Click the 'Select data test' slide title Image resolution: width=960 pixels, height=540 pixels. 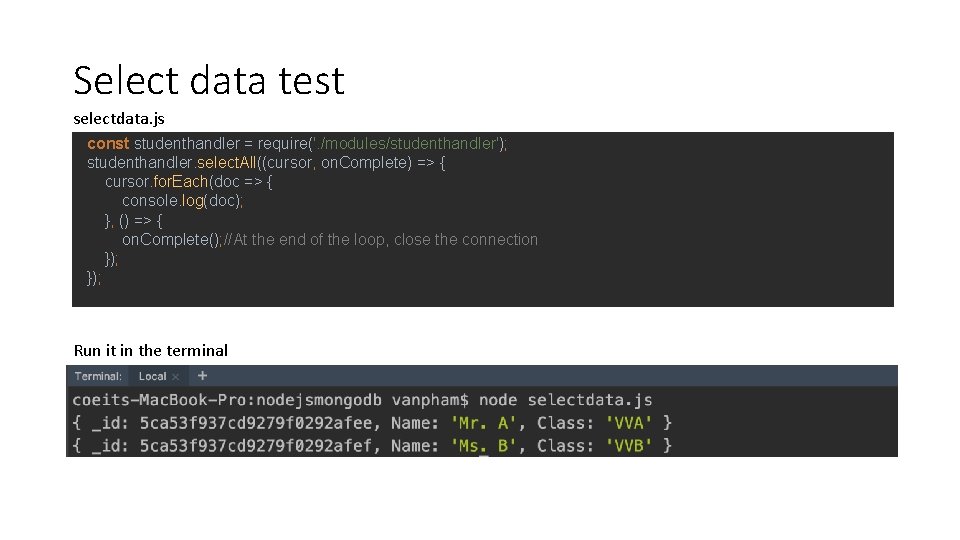[208, 80]
